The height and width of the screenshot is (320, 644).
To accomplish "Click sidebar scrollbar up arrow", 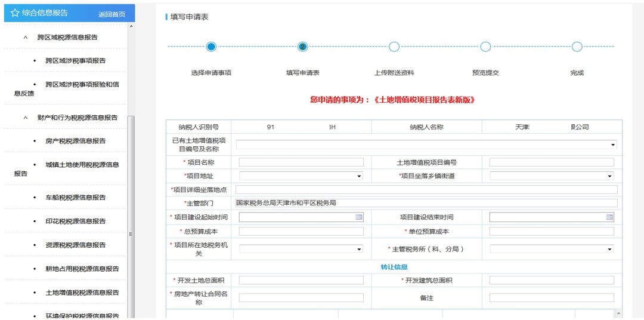I will pyautogui.click(x=131, y=26).
